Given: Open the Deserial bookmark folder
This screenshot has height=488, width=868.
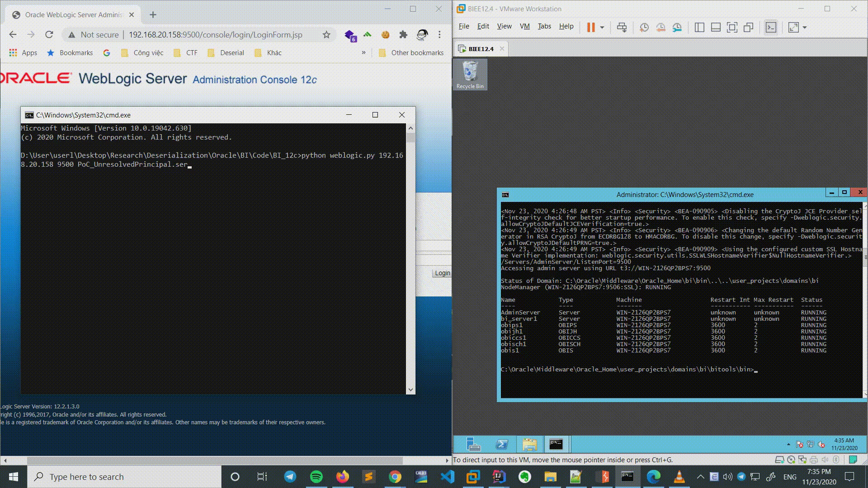Looking at the screenshot, I should (226, 53).
